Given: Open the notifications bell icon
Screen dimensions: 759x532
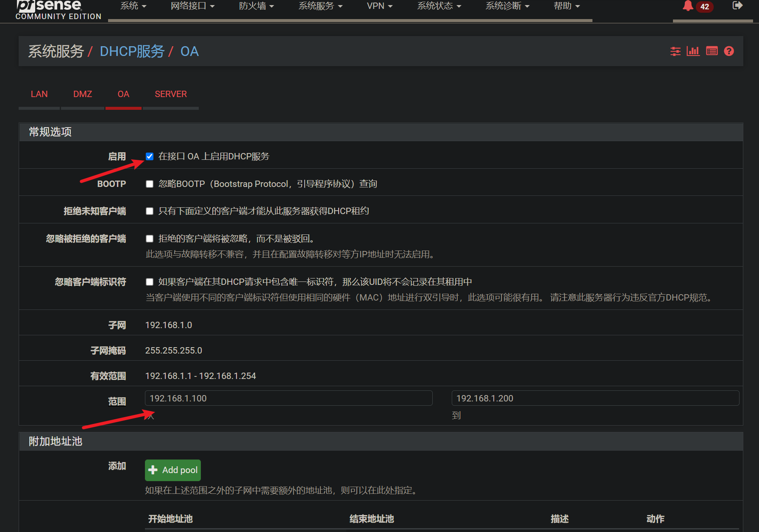Looking at the screenshot, I should 688,6.
